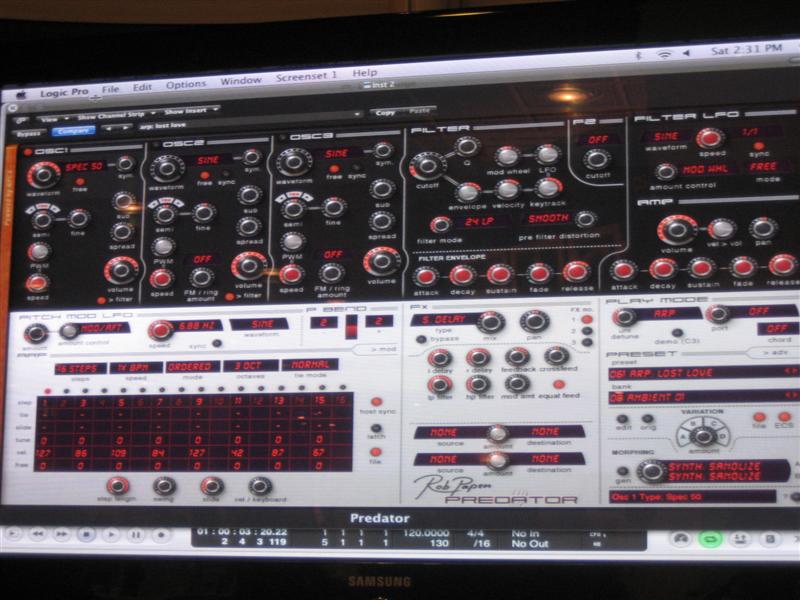The height and width of the screenshot is (600, 800).
Task: Open the OSC1 waveform SPEC 50 selector
Action: 84,166
